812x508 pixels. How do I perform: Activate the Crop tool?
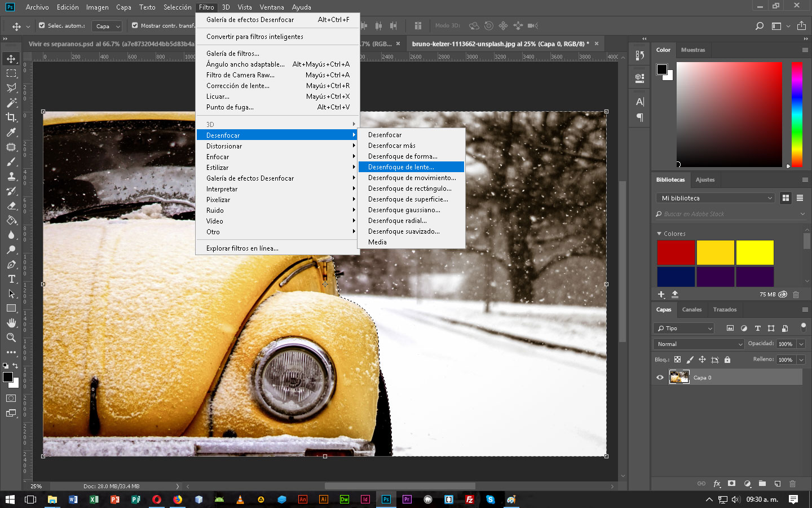(x=11, y=117)
